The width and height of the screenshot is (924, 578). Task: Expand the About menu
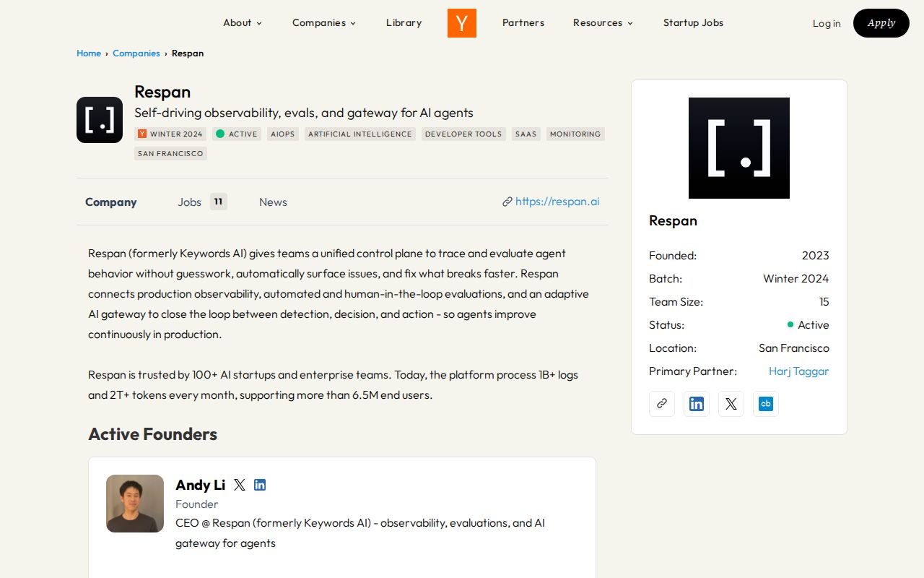(243, 23)
